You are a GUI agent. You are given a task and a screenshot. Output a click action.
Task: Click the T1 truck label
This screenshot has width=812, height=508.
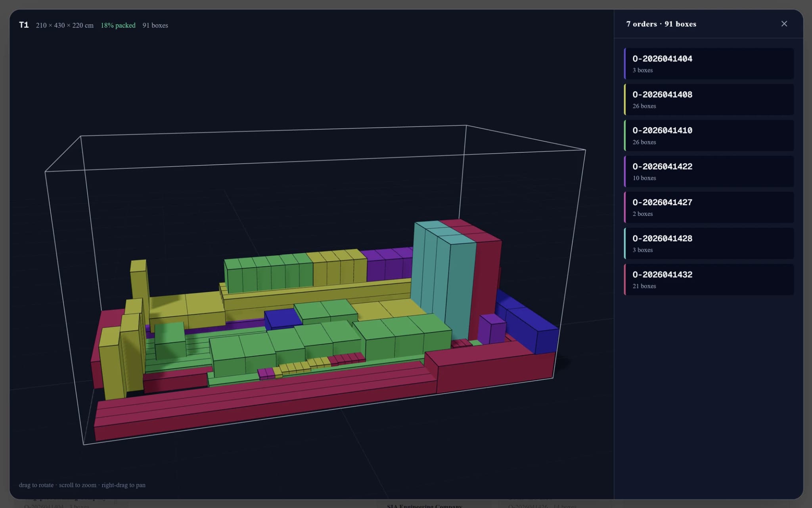click(24, 25)
